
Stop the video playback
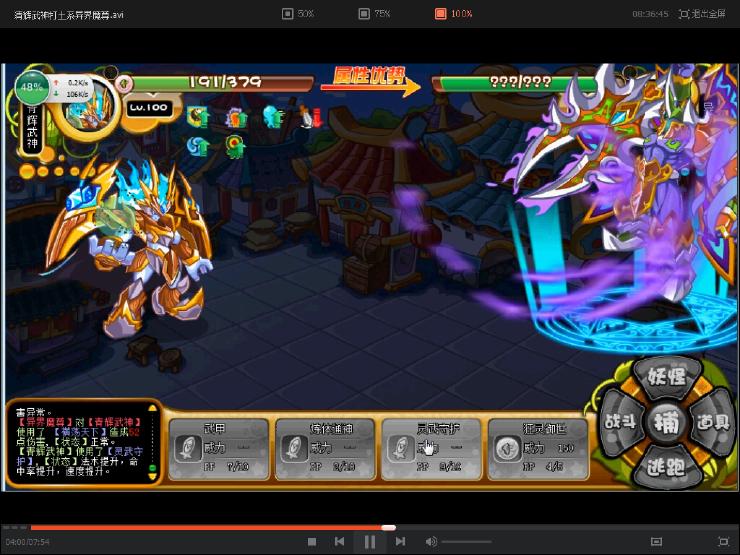(x=311, y=542)
